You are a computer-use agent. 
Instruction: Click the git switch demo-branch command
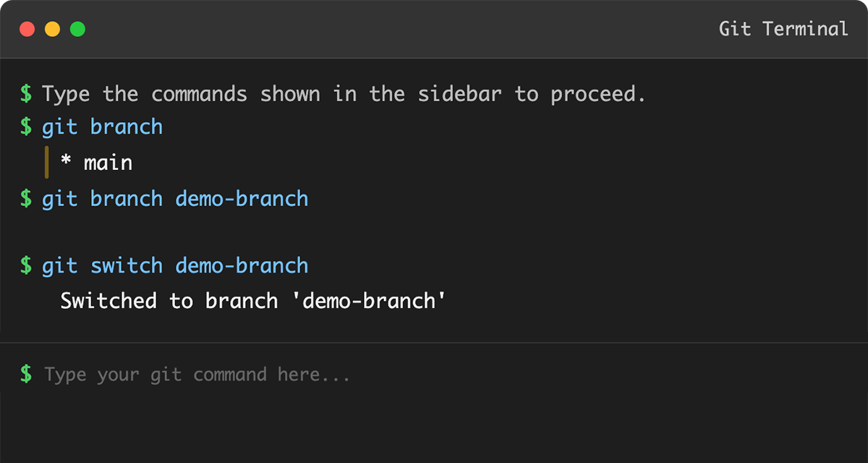point(174,266)
